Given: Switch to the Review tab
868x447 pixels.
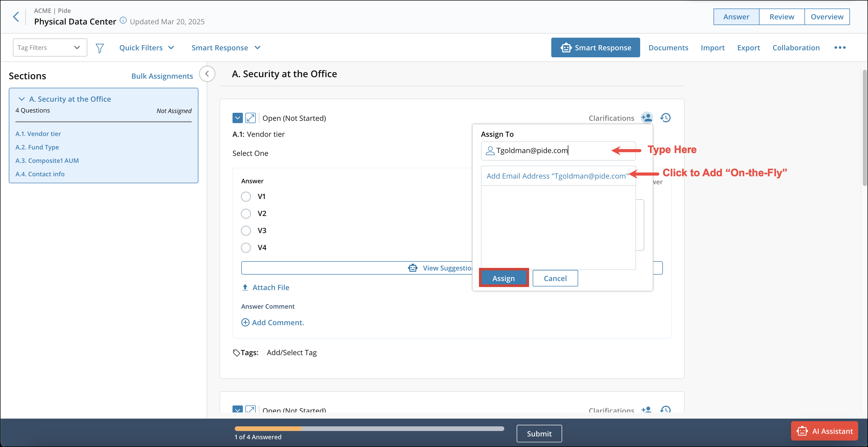Looking at the screenshot, I should (781, 17).
